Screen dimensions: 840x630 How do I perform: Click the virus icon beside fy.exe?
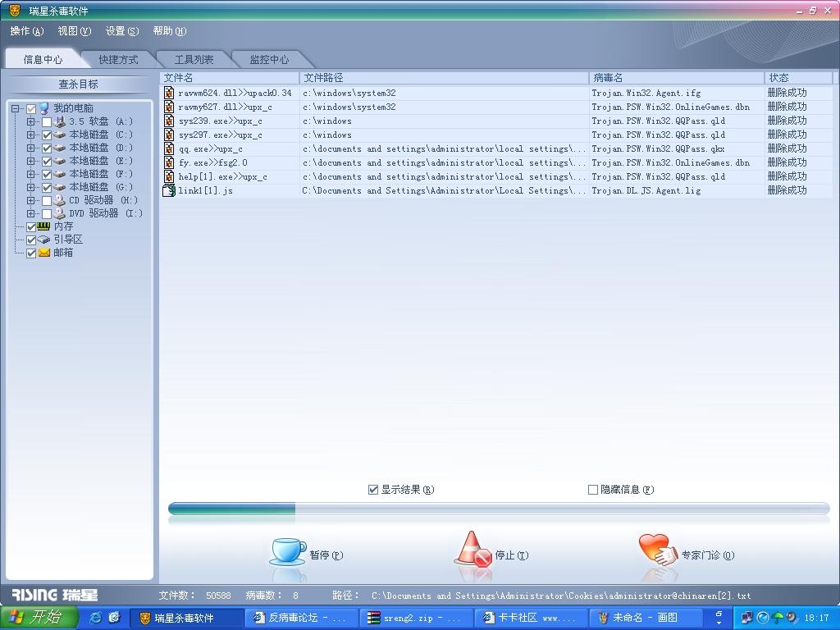169,162
